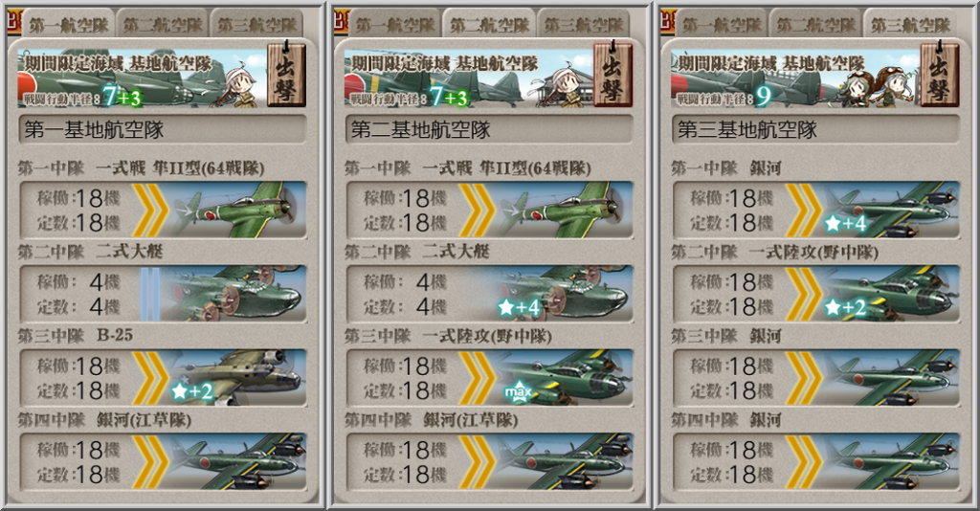Select the fourth squadron 銀河 in third air corps
The image size is (980, 511).
816,461
